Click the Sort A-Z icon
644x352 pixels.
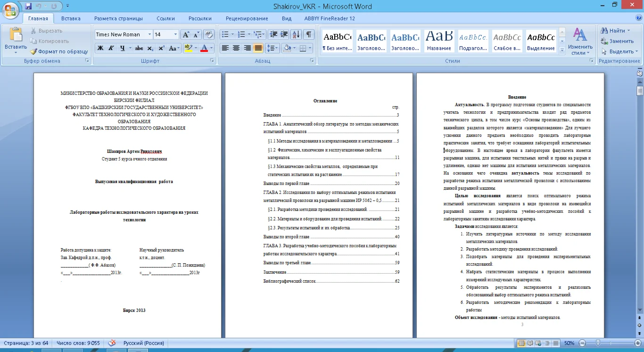point(296,34)
